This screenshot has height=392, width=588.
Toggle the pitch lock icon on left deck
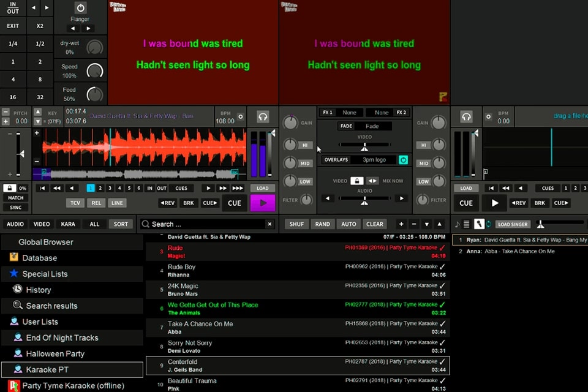click(9, 188)
